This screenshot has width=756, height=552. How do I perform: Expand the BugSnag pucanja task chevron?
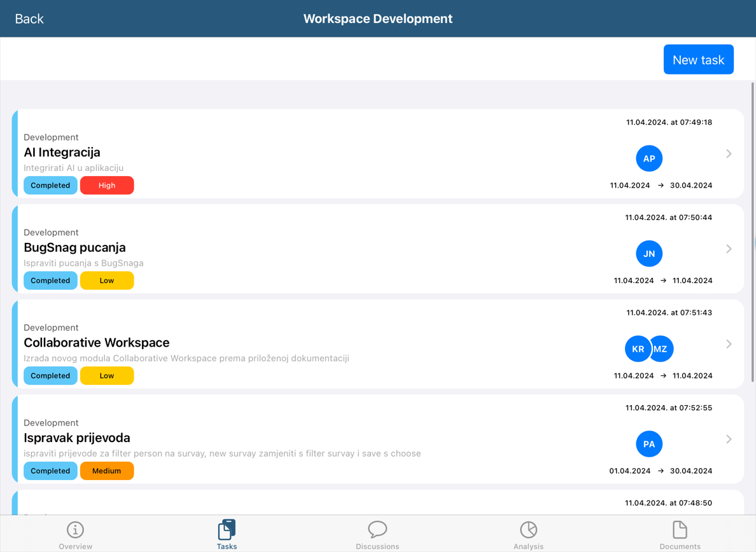tap(729, 249)
